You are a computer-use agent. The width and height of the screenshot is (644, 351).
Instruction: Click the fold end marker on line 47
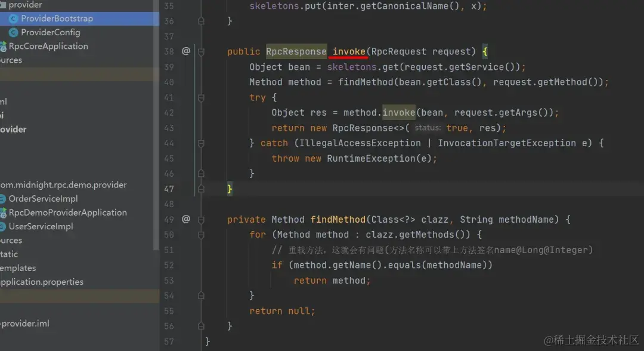201,189
